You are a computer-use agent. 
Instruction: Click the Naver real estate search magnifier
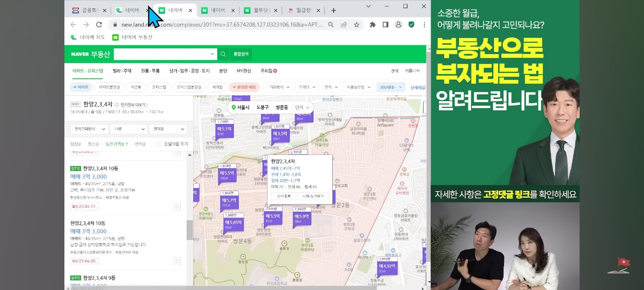[223, 54]
